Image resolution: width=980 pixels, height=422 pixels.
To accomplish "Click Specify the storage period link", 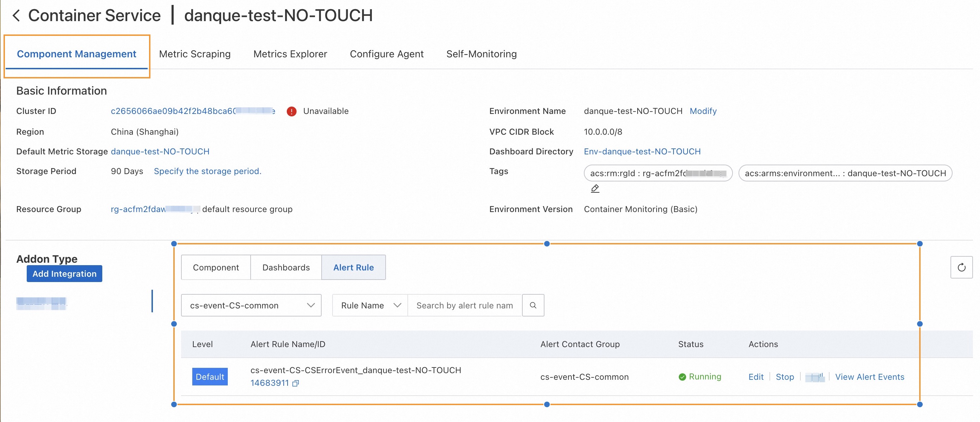I will point(207,171).
